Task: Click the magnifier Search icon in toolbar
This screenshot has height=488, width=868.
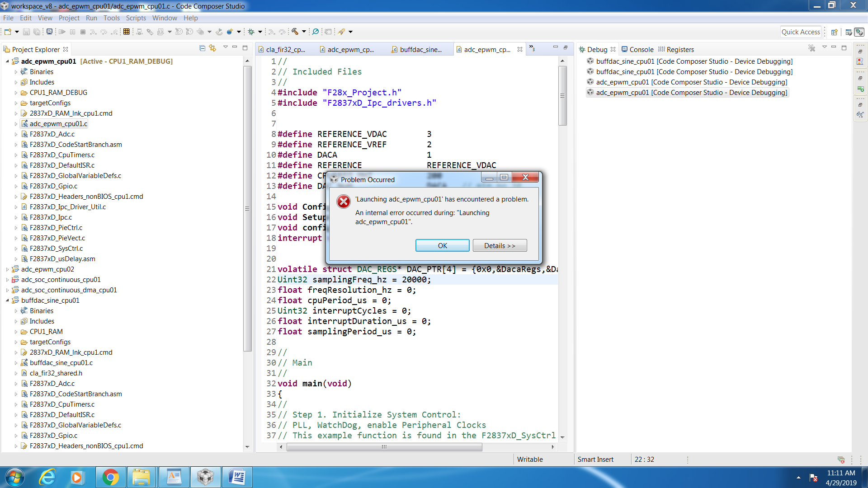Action: [x=316, y=32]
